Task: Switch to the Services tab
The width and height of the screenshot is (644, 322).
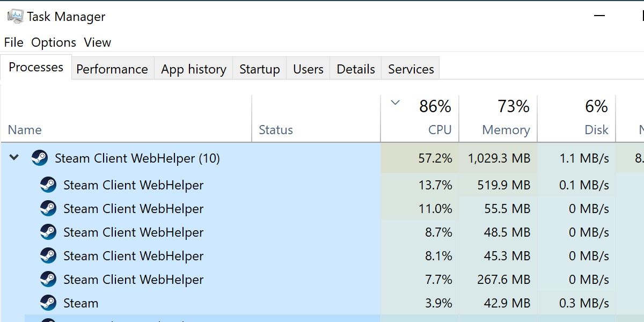Action: pos(411,69)
